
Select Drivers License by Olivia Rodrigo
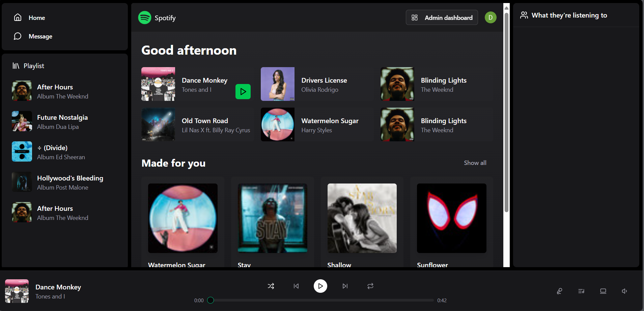(317, 84)
